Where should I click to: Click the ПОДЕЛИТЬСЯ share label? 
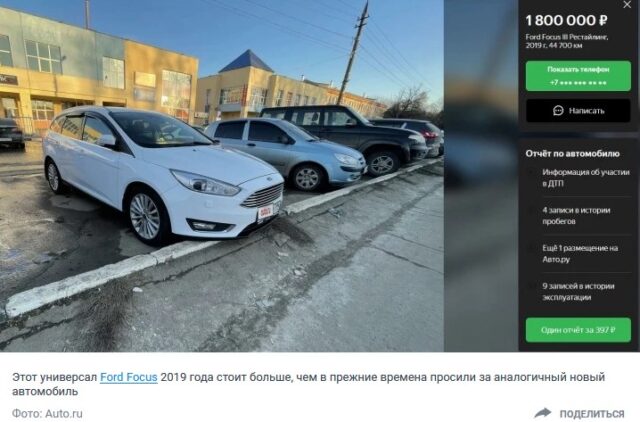pos(592,413)
